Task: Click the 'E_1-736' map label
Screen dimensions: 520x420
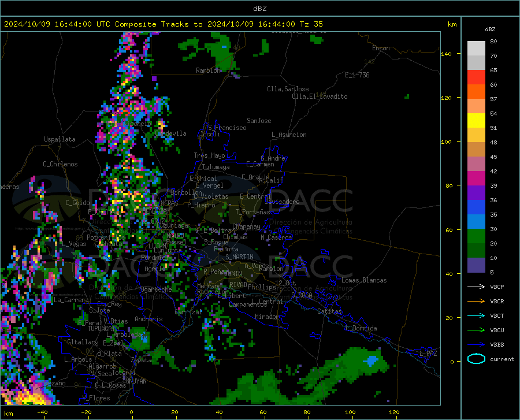Action: point(357,75)
